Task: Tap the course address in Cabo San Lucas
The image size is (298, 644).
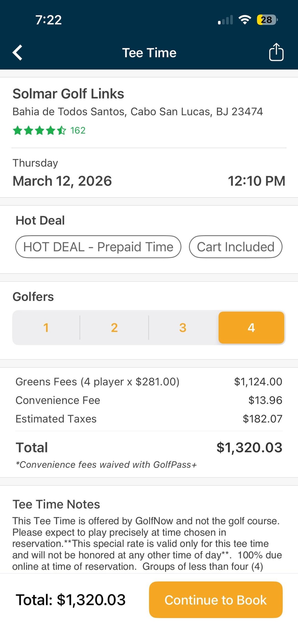Action: (x=137, y=112)
